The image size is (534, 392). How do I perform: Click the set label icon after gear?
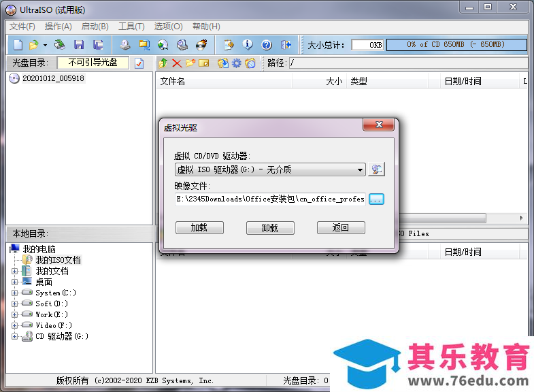click(250, 63)
